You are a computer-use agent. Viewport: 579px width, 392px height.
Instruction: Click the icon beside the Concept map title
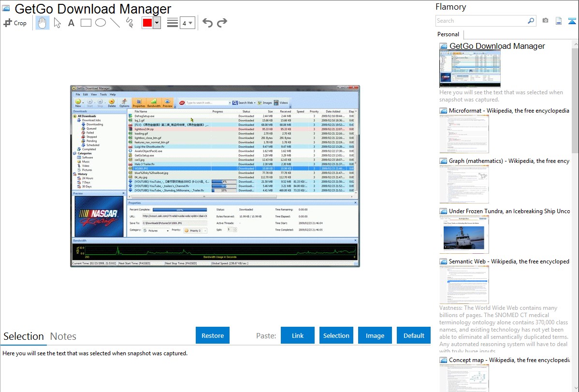[x=443, y=360]
